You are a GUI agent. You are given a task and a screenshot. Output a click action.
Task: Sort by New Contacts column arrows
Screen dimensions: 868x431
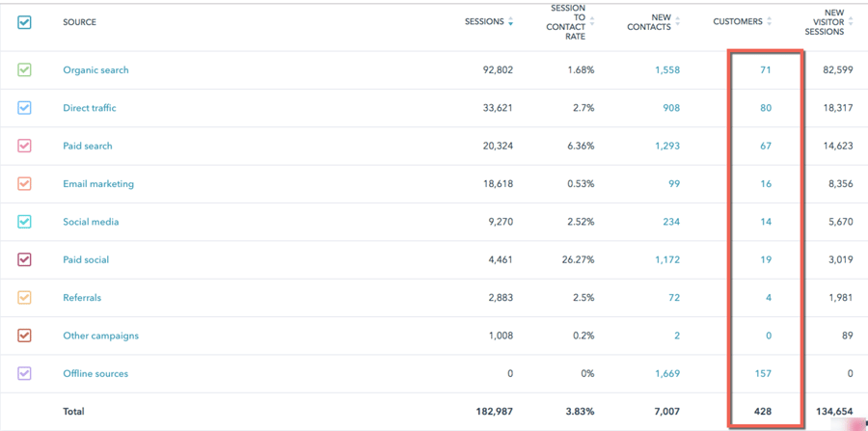tap(678, 22)
